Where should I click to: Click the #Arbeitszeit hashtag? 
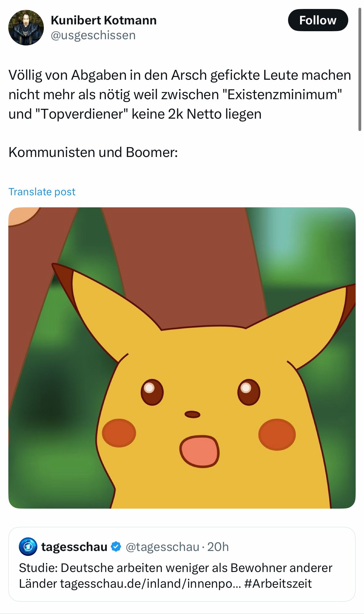coord(278,584)
